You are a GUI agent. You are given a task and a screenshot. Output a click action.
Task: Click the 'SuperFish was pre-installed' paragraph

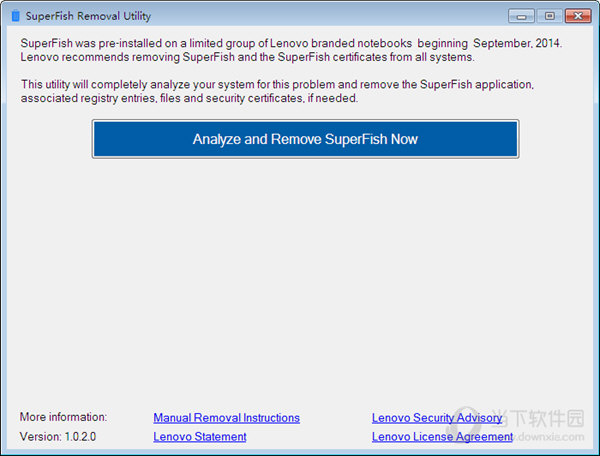(291, 50)
